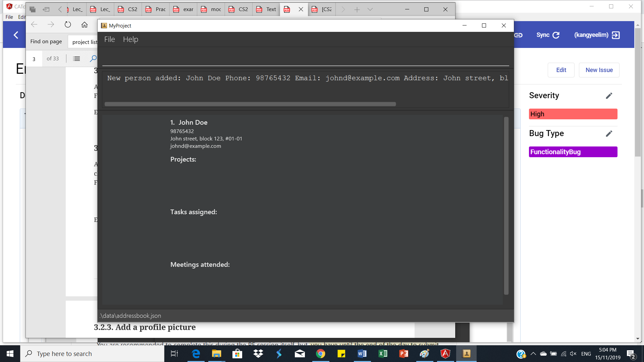Click the Severity edit pencil icon
Viewport: 644px width, 362px height.
point(609,96)
